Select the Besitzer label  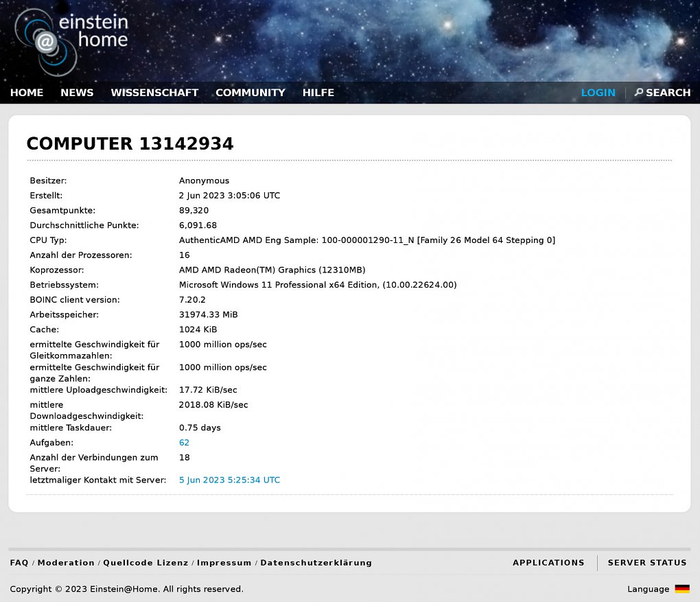[48, 181]
